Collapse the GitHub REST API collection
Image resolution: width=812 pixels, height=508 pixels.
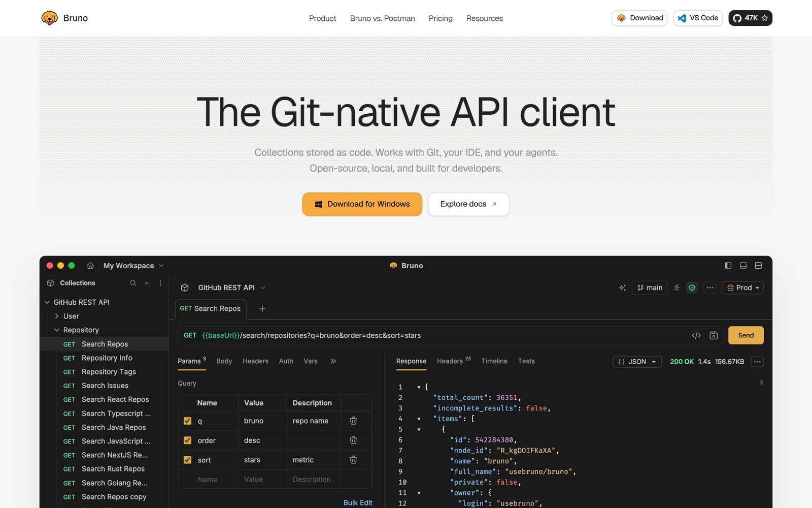47,302
